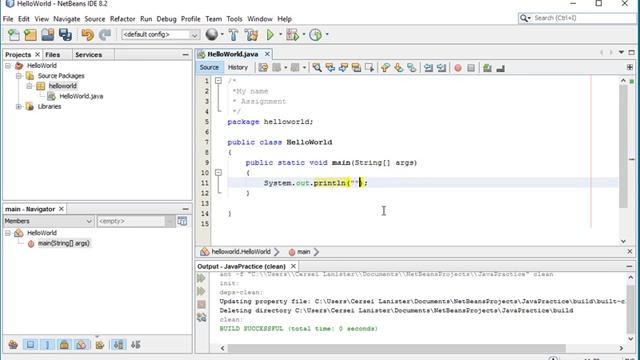The image size is (640, 360).
Task: Collapse the HelloWorld project node
Action: click(x=8, y=65)
